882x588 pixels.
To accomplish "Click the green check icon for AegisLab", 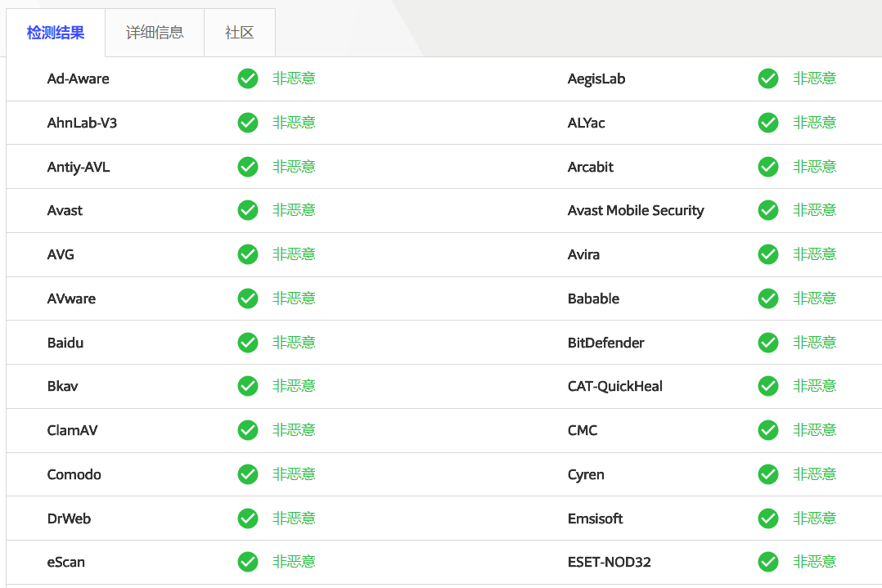I will (767, 79).
